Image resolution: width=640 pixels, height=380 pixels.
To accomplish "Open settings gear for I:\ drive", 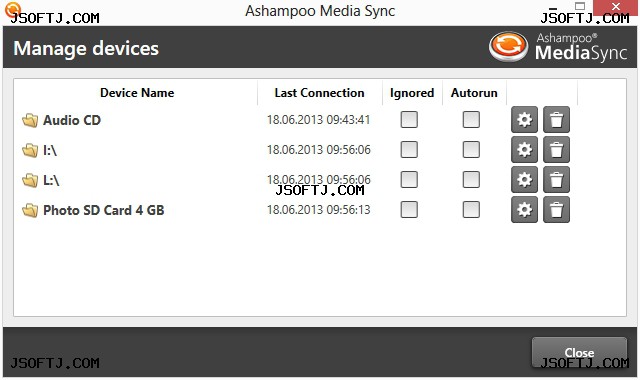I will [x=524, y=150].
